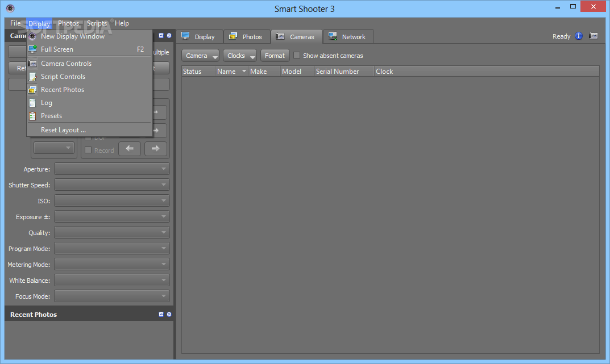
Task: Click the Ready status text
Action: (561, 36)
